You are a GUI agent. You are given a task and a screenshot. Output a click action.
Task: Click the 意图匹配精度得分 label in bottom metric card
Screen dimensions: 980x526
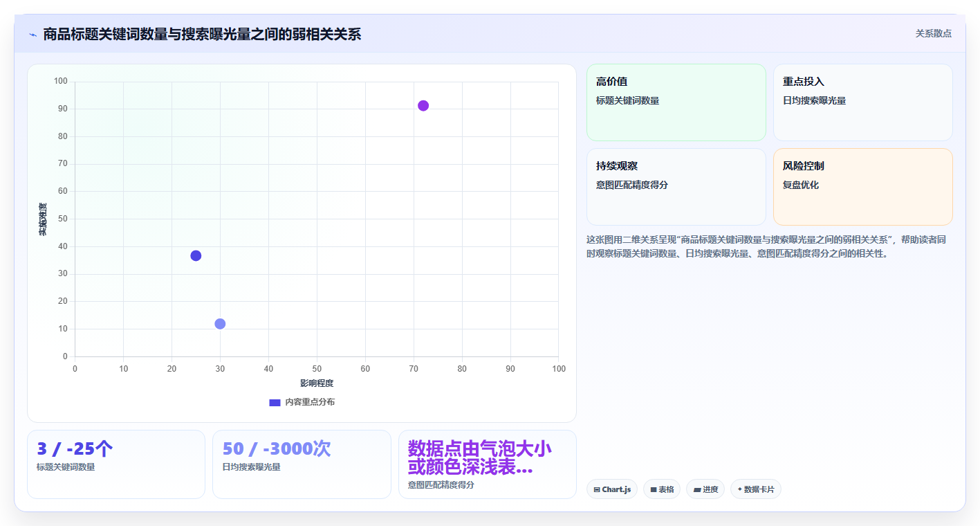click(441, 485)
